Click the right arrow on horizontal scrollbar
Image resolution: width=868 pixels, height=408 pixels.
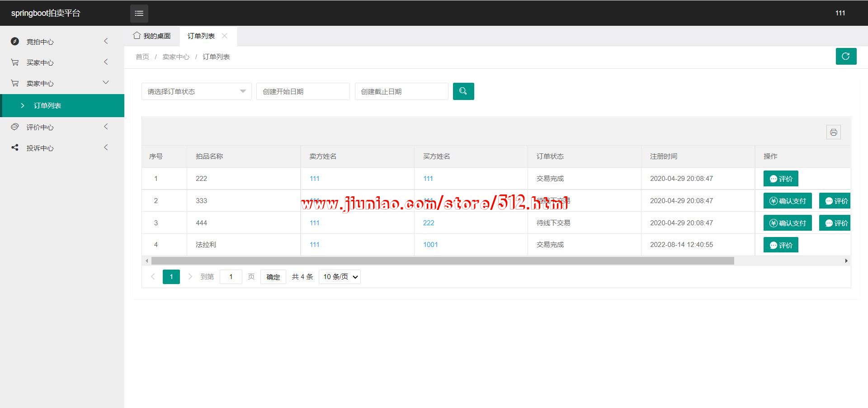click(846, 261)
